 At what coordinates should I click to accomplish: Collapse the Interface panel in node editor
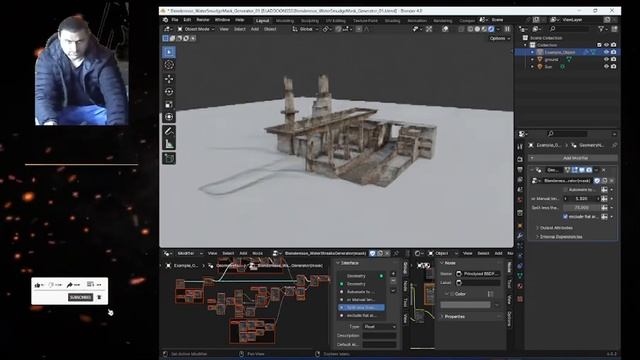click(348, 263)
